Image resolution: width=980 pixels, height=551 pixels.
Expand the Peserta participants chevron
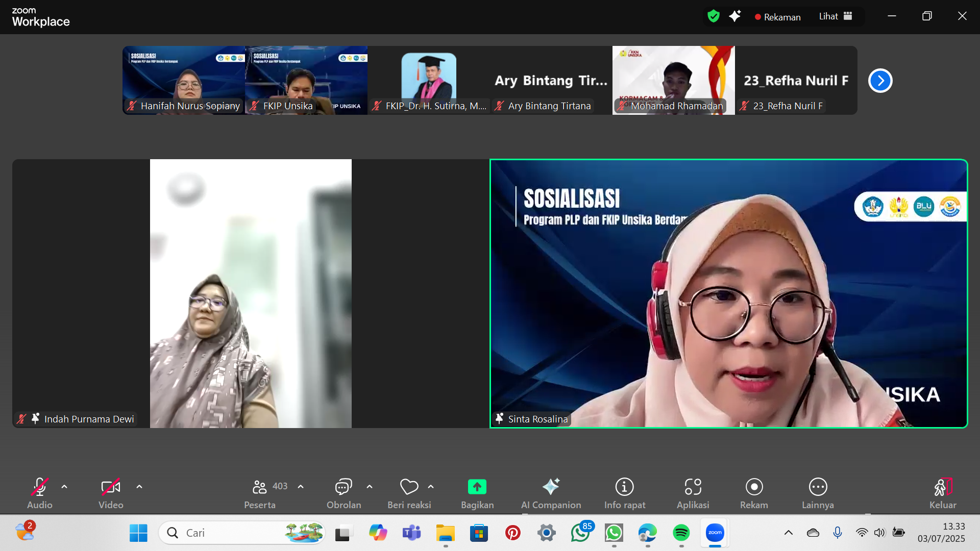coord(300,486)
